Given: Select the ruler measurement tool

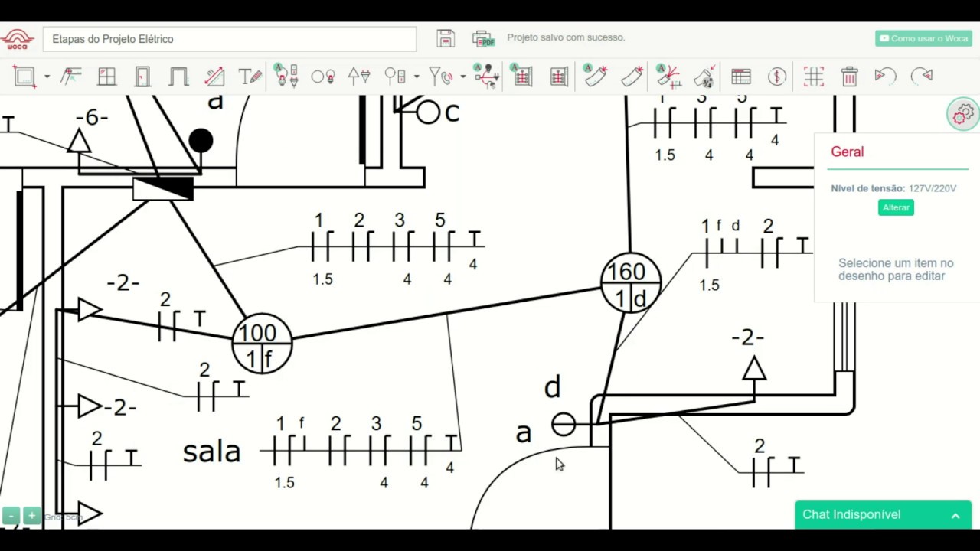Looking at the screenshot, I should tap(214, 77).
